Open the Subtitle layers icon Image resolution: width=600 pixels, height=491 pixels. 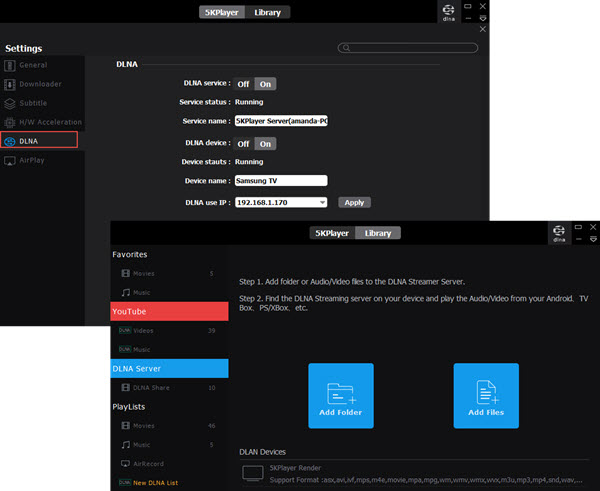click(x=10, y=103)
